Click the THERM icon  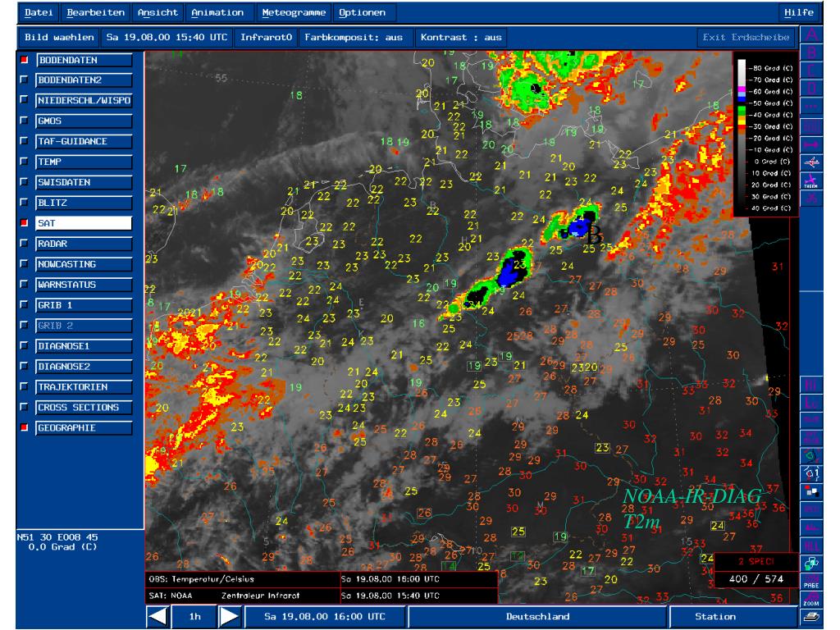[x=811, y=180]
